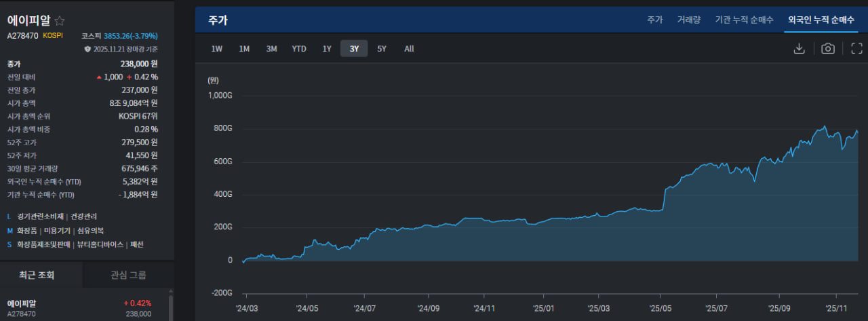
Task: View the 기관 누적 순매수 tab
Action: pyautogui.click(x=744, y=20)
